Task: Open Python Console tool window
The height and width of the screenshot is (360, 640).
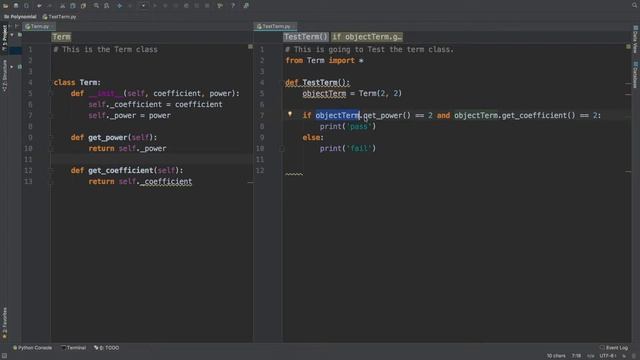Action: coord(32,348)
